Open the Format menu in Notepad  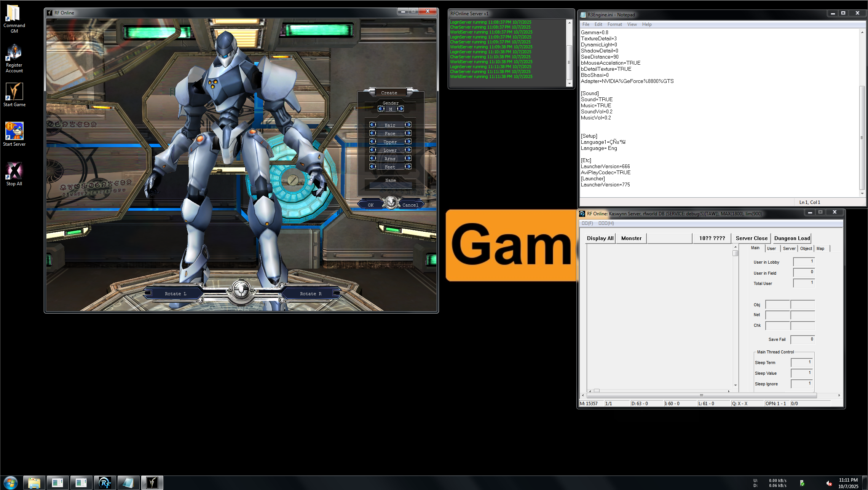coord(614,24)
